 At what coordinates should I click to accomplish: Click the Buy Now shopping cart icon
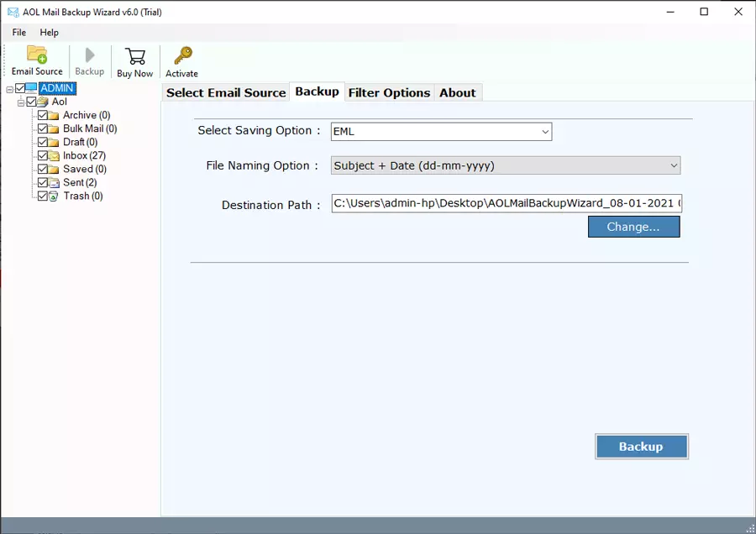coord(135,56)
